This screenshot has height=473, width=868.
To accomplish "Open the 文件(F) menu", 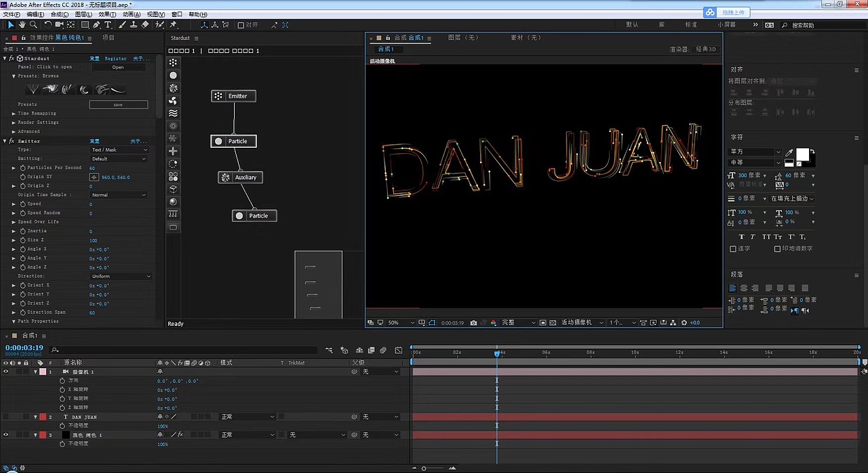I will [x=11, y=14].
